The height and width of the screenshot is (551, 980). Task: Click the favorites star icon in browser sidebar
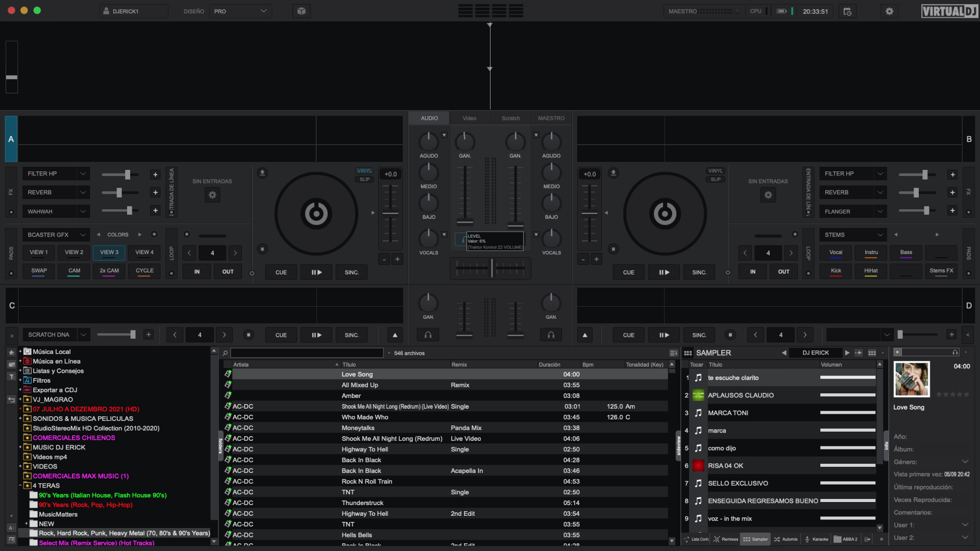tap(11, 352)
